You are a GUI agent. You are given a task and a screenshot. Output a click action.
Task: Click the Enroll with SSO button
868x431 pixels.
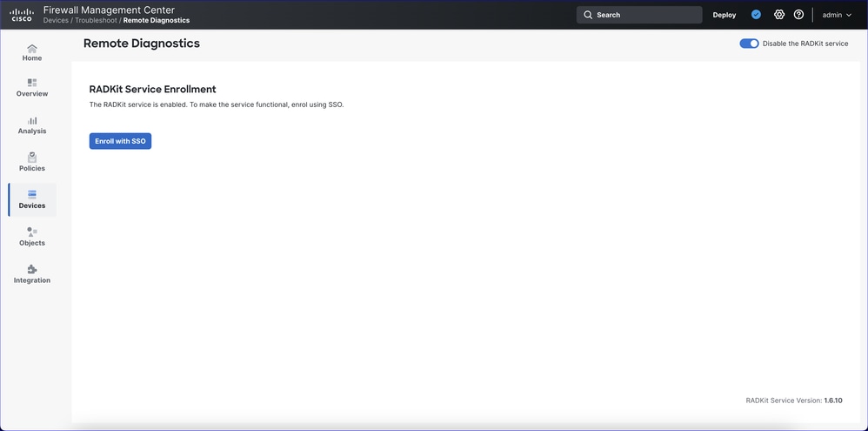[x=120, y=141]
